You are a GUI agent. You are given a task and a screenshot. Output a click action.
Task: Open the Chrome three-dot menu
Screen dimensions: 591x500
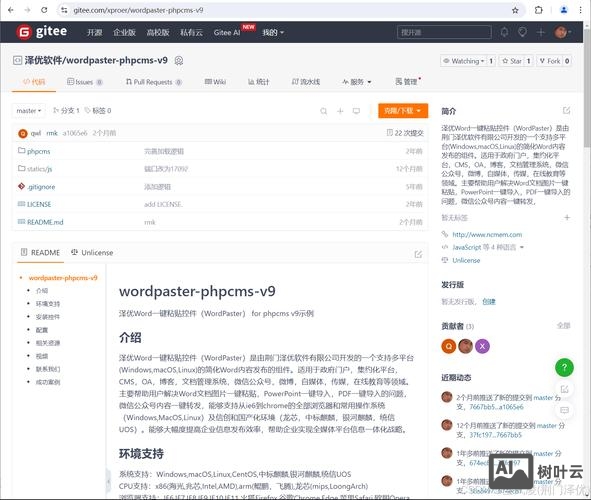[x=581, y=10]
